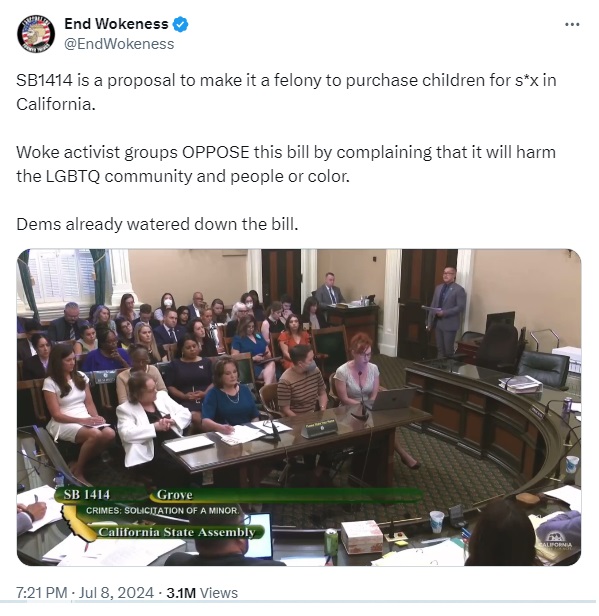Click the California Assembly watermark logo in video
Viewport: 599px width, 616px height.
555,541
